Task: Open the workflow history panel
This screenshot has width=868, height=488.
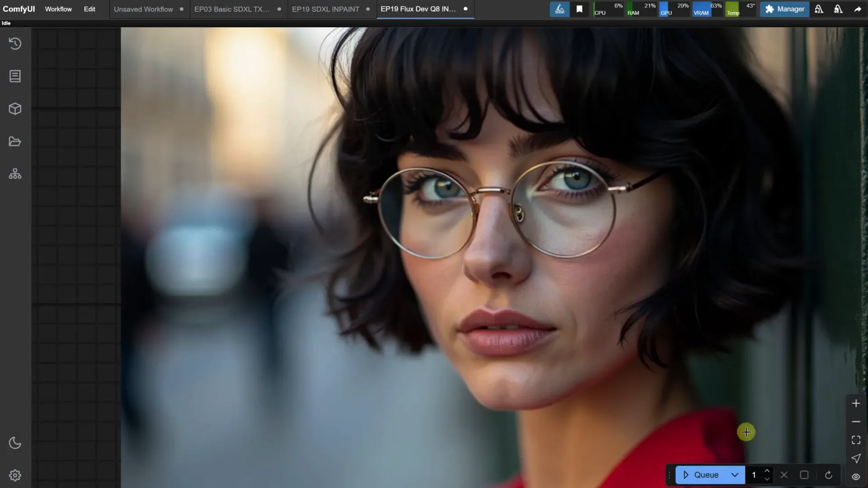Action: pos(15,43)
